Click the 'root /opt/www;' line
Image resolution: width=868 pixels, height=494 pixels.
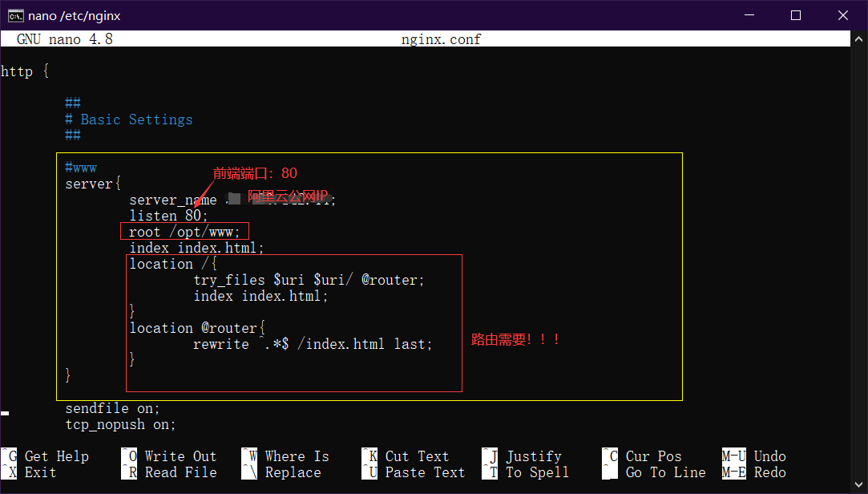coord(184,232)
